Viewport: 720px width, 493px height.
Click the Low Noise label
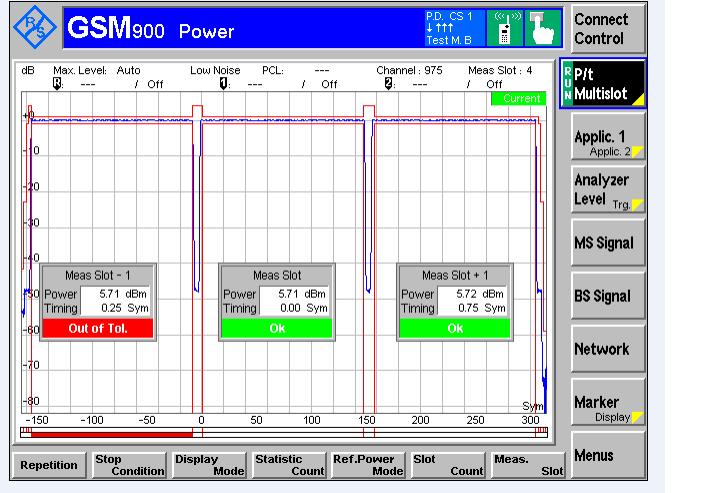point(215,70)
